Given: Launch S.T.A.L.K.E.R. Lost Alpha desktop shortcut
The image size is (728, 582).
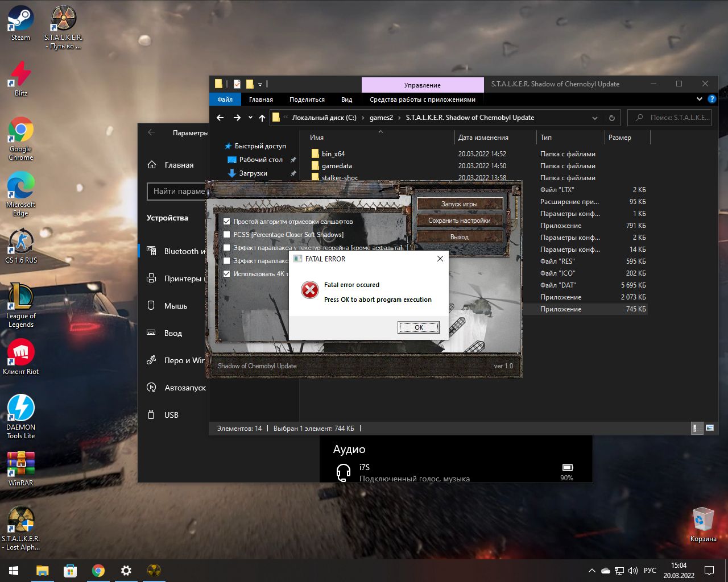Looking at the screenshot, I should point(21,529).
